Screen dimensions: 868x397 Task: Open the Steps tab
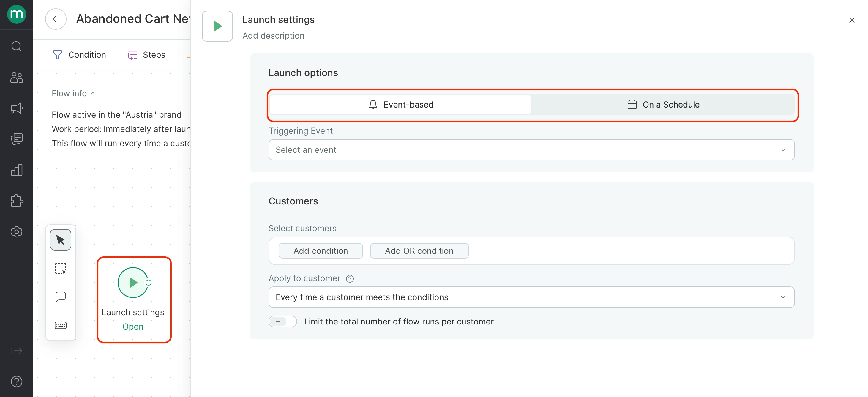pyautogui.click(x=146, y=55)
